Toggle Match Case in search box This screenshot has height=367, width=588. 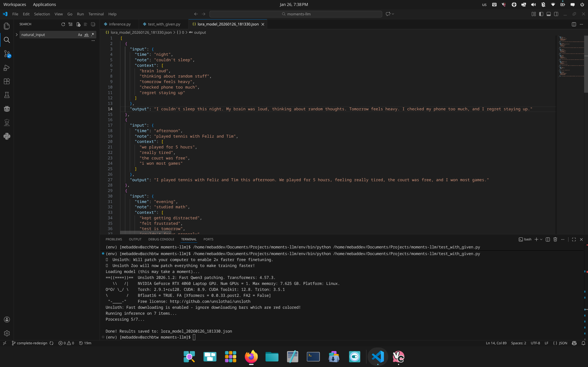80,35
